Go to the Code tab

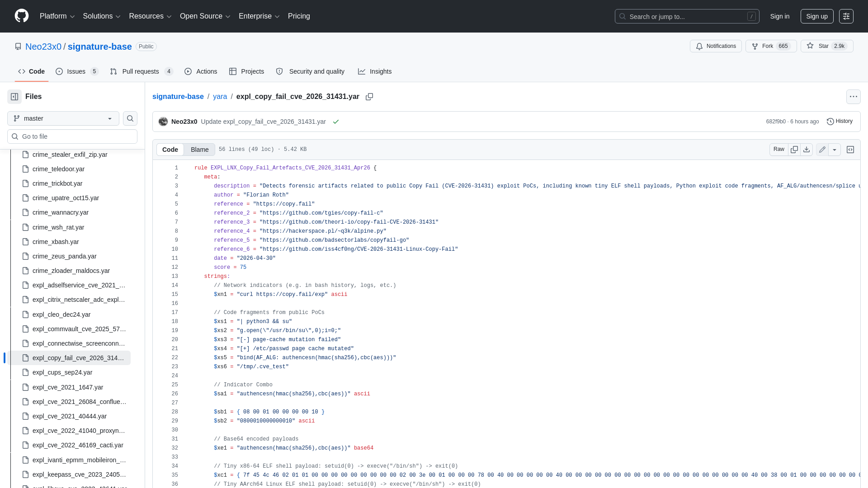[x=32, y=71]
